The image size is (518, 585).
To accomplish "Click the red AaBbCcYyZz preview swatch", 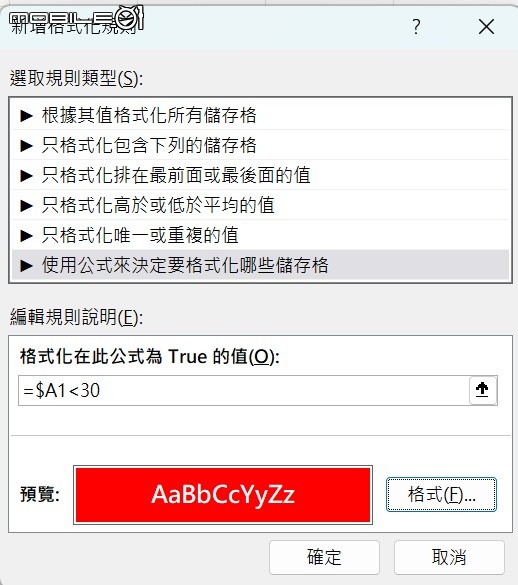I will (223, 495).
